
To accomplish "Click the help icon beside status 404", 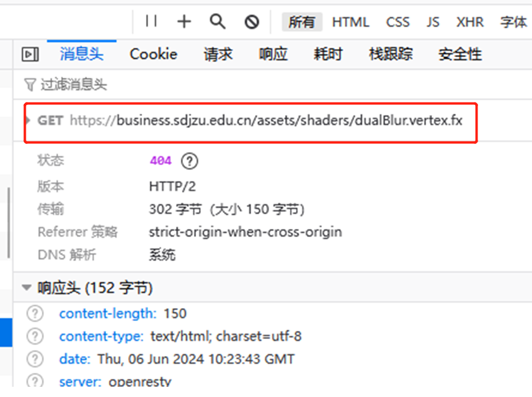I will pyautogui.click(x=189, y=161).
